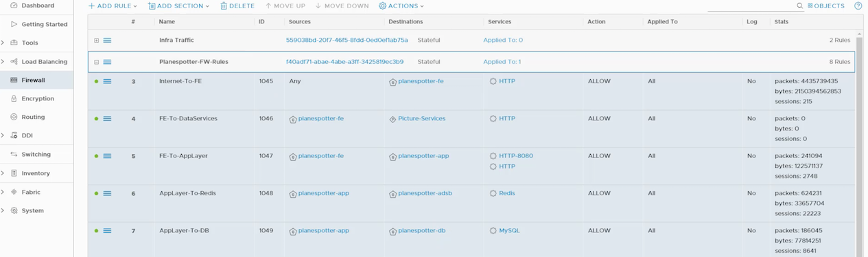This screenshot has height=257, width=868.
Task: Click the Delete toolbar button
Action: click(x=237, y=6)
